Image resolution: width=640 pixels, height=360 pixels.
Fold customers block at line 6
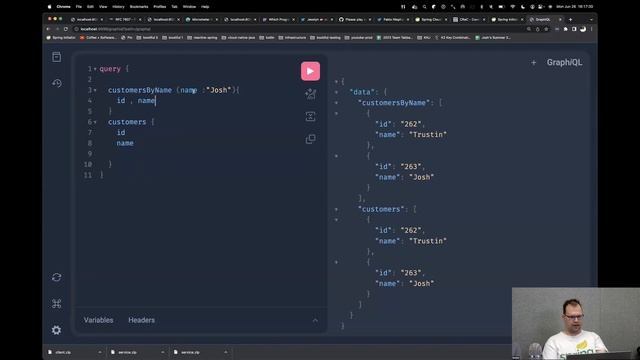tap(95, 122)
